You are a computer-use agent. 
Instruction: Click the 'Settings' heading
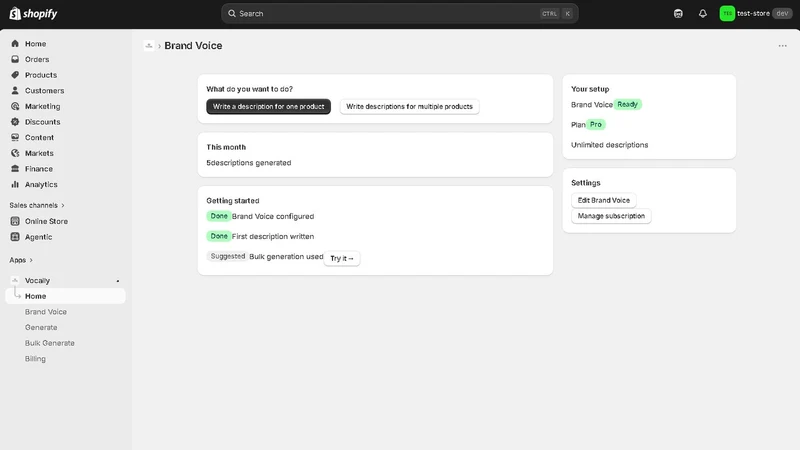tap(586, 183)
